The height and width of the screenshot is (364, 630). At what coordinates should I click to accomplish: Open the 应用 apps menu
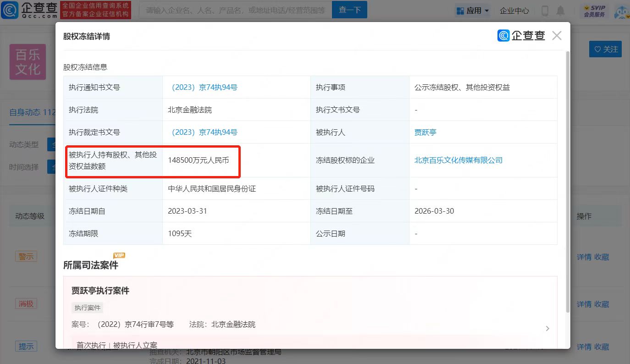click(x=473, y=10)
